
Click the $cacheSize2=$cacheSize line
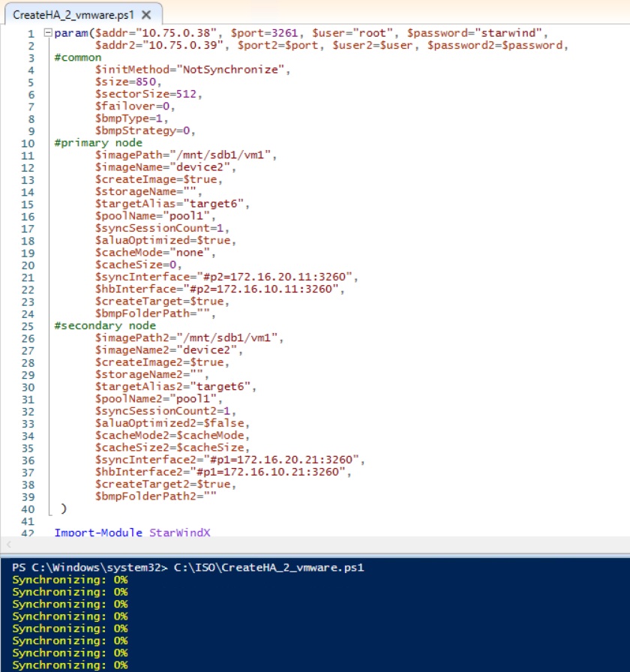coord(172,448)
